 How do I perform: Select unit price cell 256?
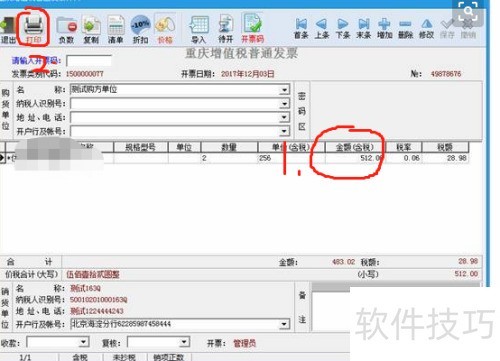tap(291, 158)
